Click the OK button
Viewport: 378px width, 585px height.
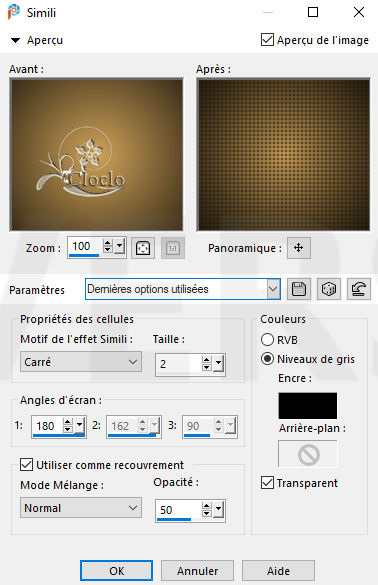(116, 571)
